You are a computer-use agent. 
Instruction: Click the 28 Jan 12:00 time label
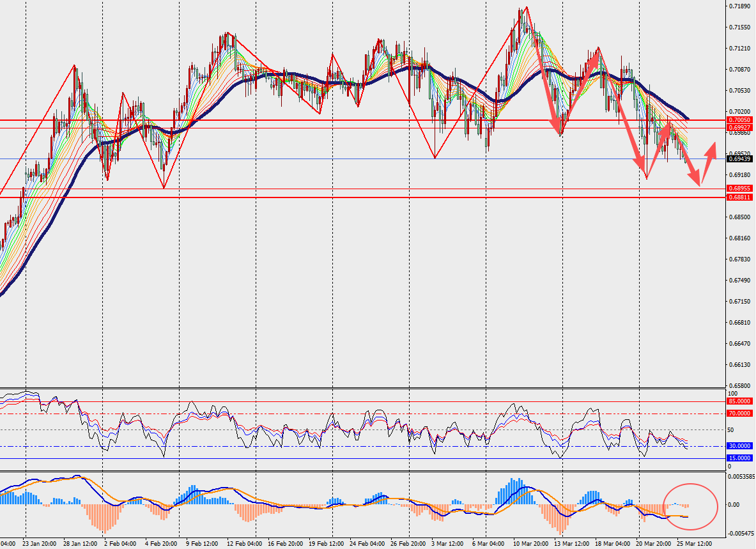[81, 544]
